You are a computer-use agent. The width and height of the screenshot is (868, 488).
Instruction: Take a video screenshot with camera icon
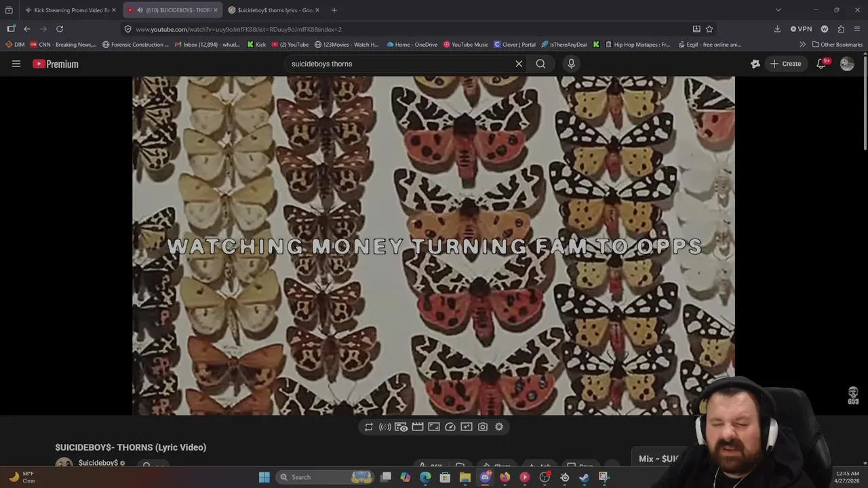point(483,427)
